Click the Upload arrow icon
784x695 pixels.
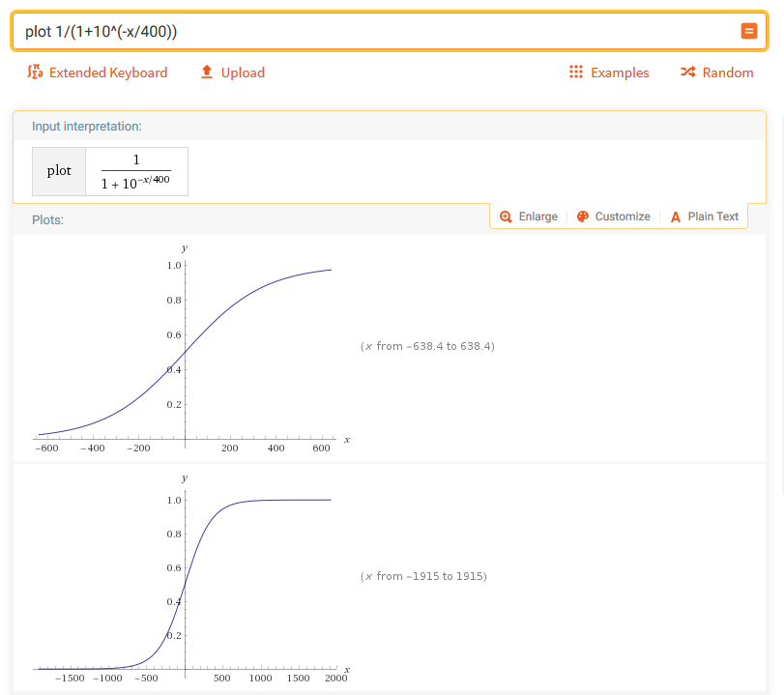206,72
